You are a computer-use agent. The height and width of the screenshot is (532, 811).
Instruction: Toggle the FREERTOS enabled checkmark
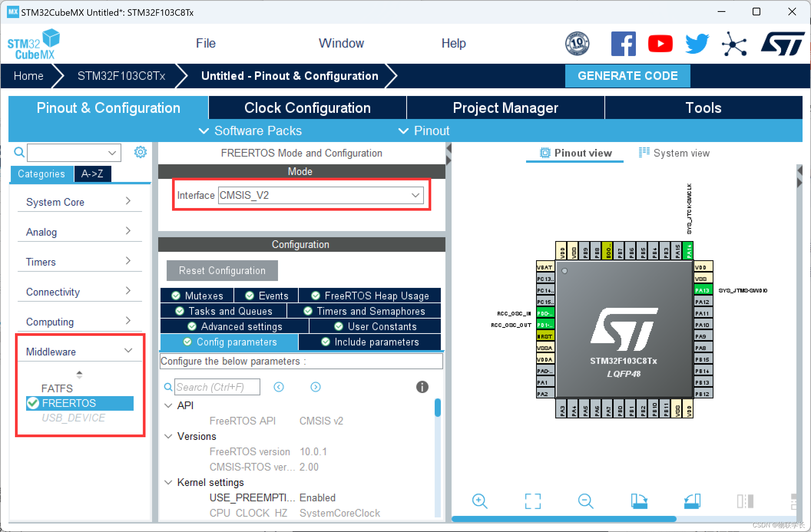tap(33, 403)
